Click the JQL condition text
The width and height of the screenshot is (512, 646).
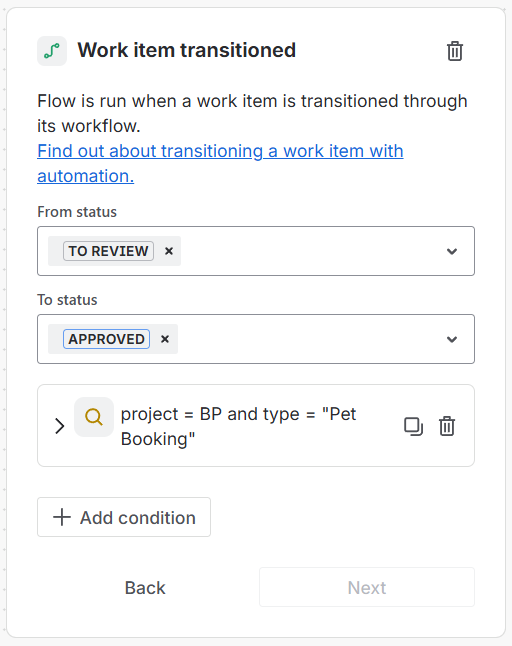[x=238, y=426]
